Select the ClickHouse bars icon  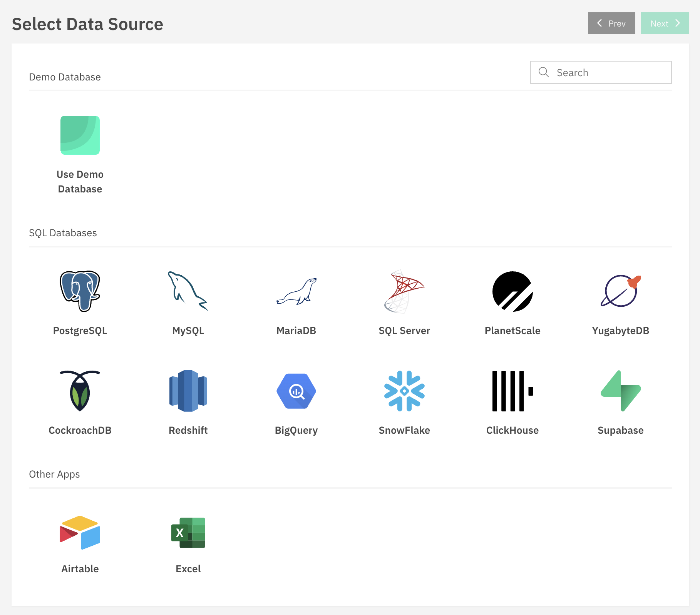[x=512, y=391]
